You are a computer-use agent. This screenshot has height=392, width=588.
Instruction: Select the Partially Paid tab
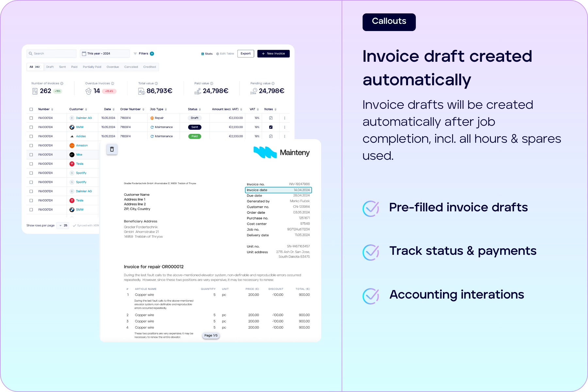pos(92,67)
